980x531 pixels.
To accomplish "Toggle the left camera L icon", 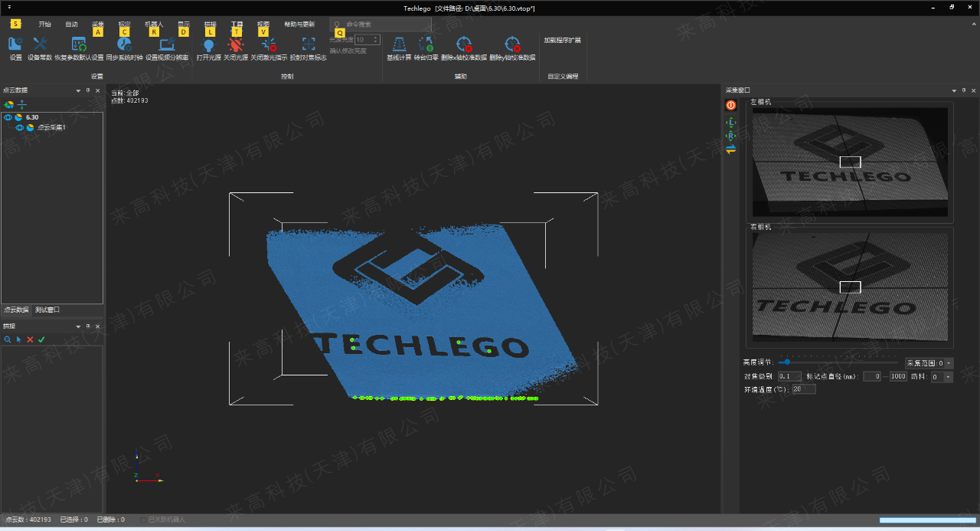I will pos(731,122).
